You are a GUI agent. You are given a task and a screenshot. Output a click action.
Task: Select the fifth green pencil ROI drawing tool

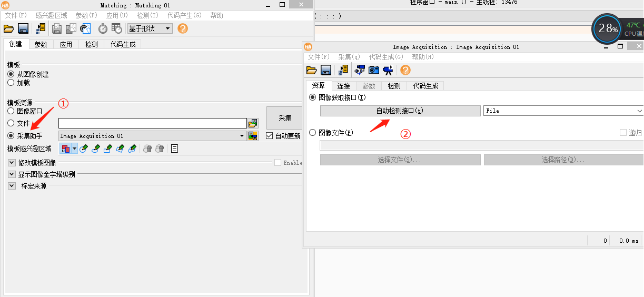tap(132, 148)
